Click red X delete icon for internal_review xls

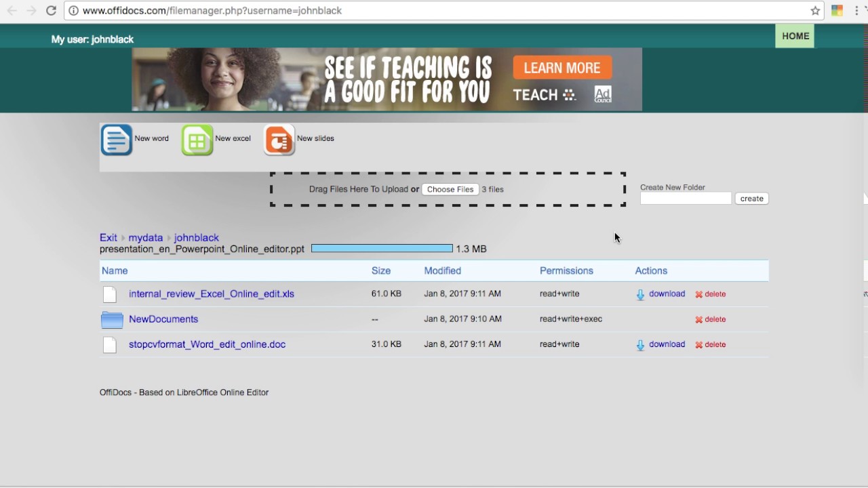coord(698,295)
